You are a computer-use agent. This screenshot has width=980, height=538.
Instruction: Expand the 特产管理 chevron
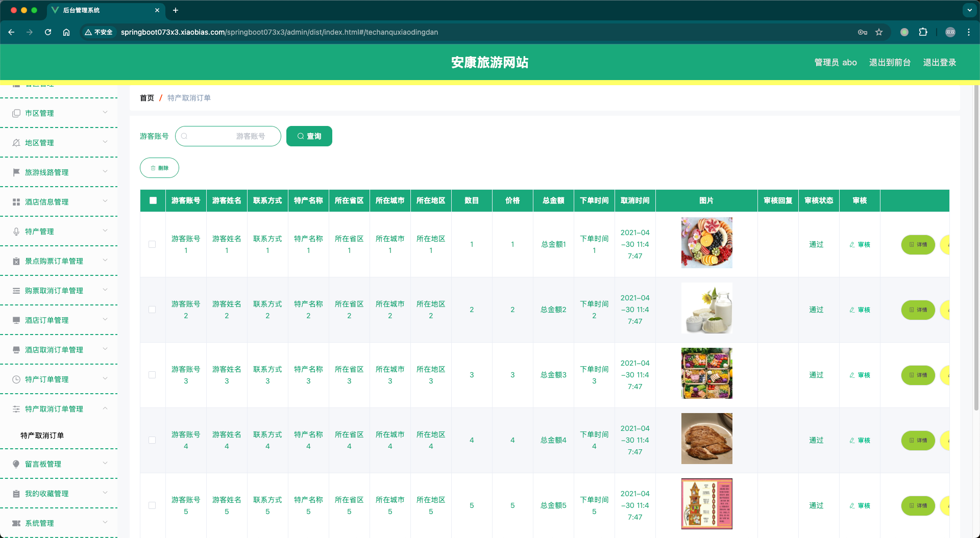pyautogui.click(x=105, y=231)
